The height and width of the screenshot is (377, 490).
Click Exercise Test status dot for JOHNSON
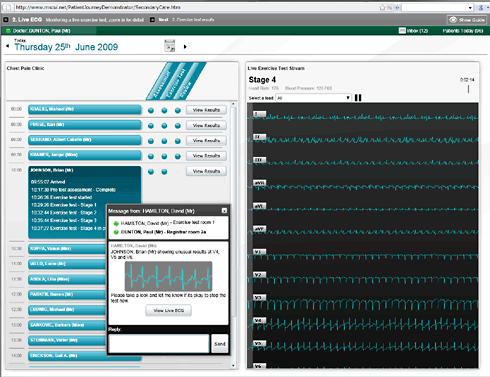coord(164,172)
